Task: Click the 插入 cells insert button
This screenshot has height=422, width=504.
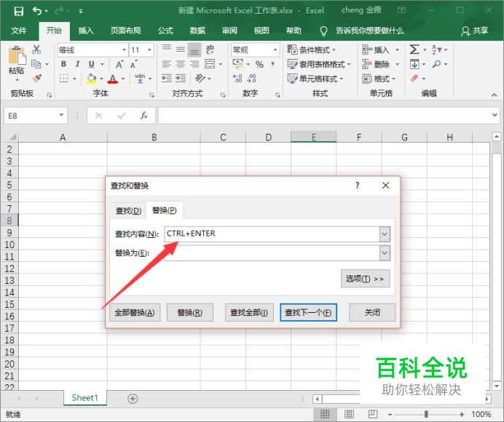Action: pos(376,49)
